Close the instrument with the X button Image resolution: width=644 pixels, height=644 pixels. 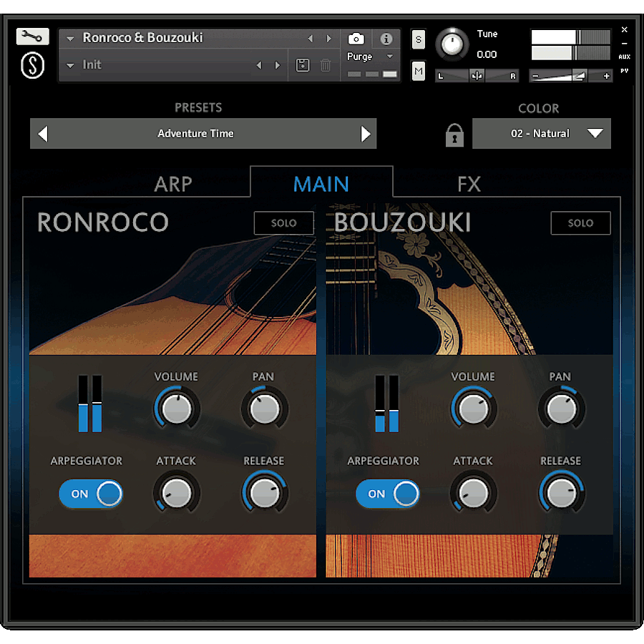tap(624, 29)
